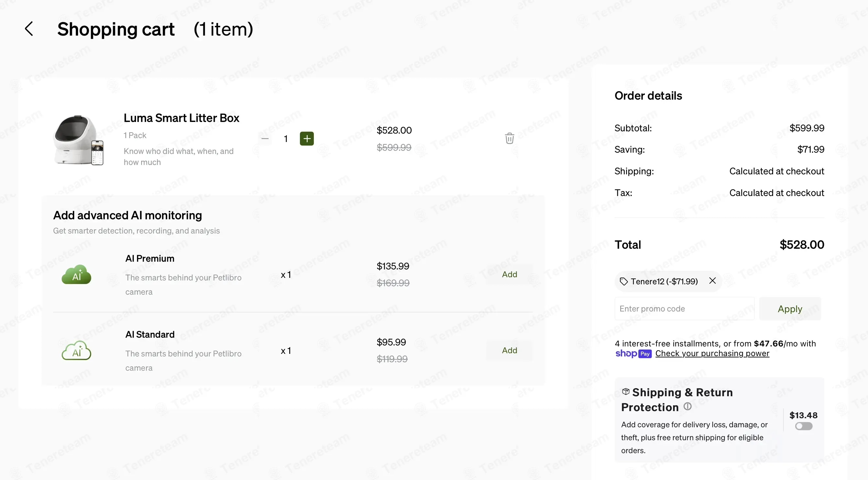868x480 pixels.
Task: Click the AI Premium green cloud icon
Action: click(x=76, y=275)
